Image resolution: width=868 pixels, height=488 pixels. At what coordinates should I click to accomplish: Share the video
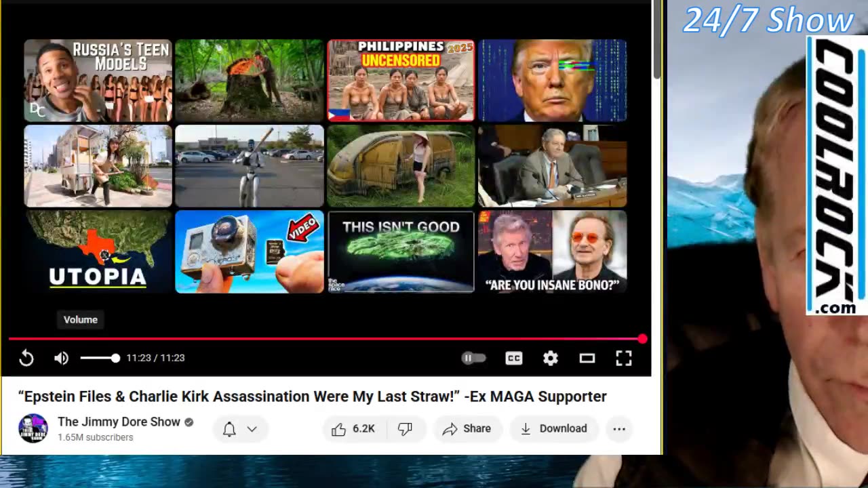click(467, 428)
